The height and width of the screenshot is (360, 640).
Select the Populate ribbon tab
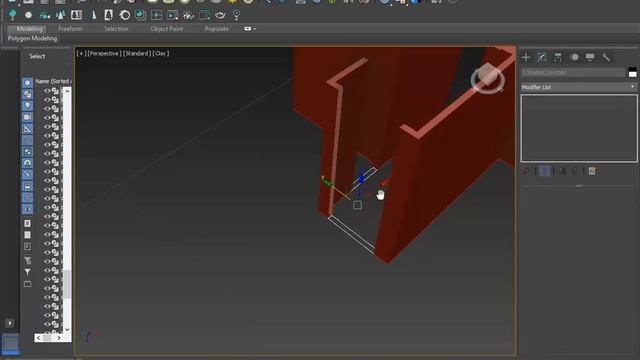[x=216, y=29]
